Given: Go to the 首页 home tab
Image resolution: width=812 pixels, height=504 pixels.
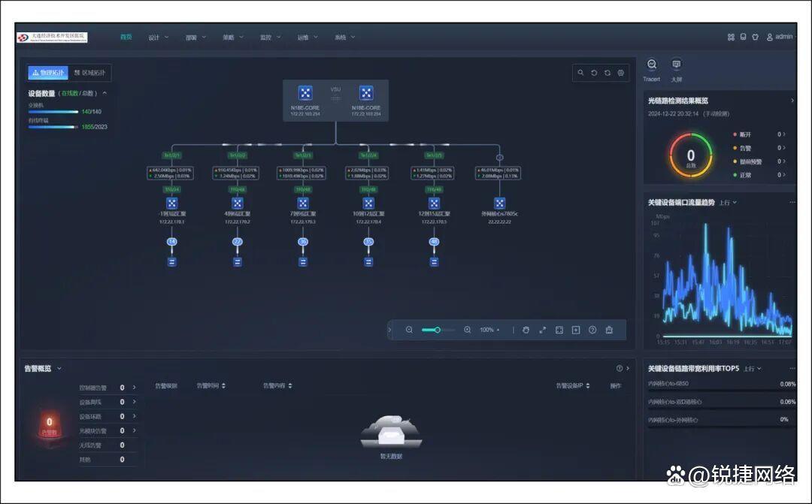Looking at the screenshot, I should pyautogui.click(x=126, y=37).
